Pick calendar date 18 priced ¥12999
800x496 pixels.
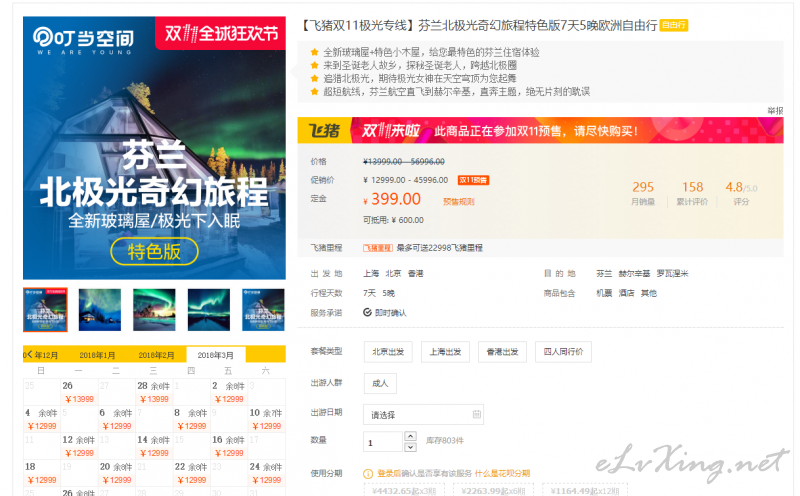(42, 473)
